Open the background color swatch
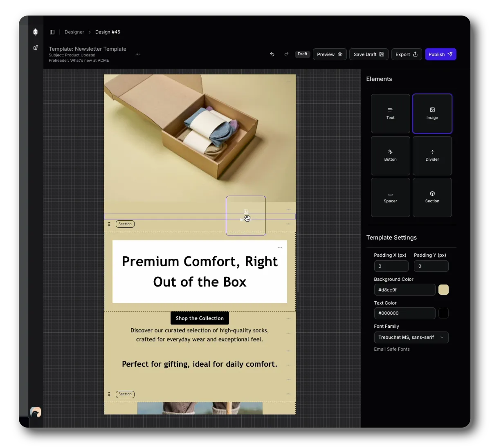Viewport: 492px width, 448px height. click(x=443, y=290)
